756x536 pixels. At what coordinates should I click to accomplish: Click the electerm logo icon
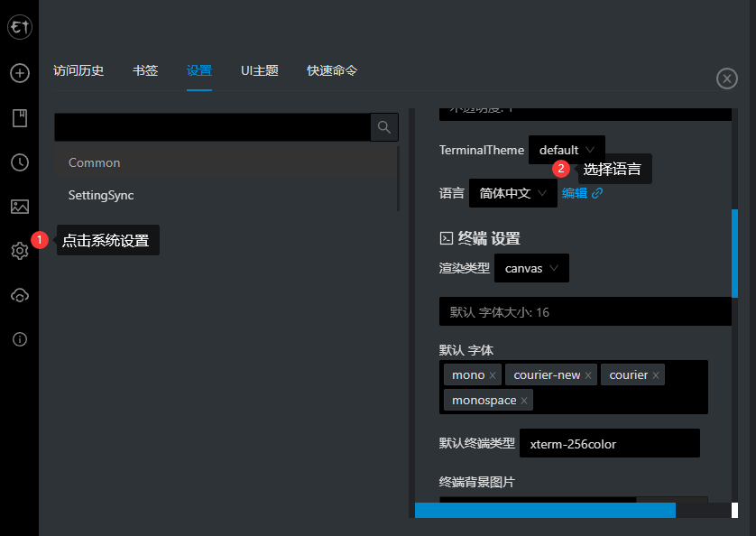[x=20, y=26]
